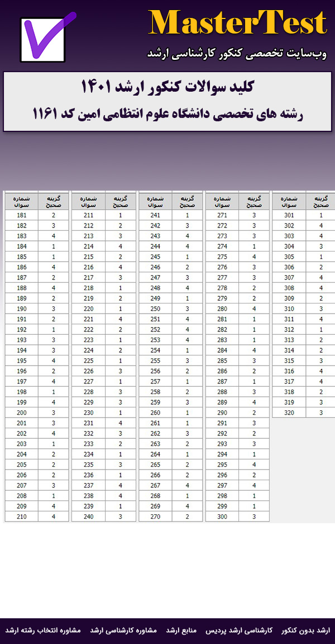Select the question number 300 cell
The height and width of the screenshot is (644, 335).
click(x=222, y=517)
